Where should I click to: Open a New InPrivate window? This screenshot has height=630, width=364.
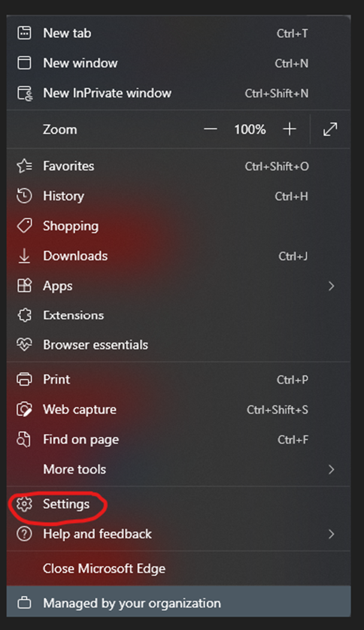click(x=178, y=93)
